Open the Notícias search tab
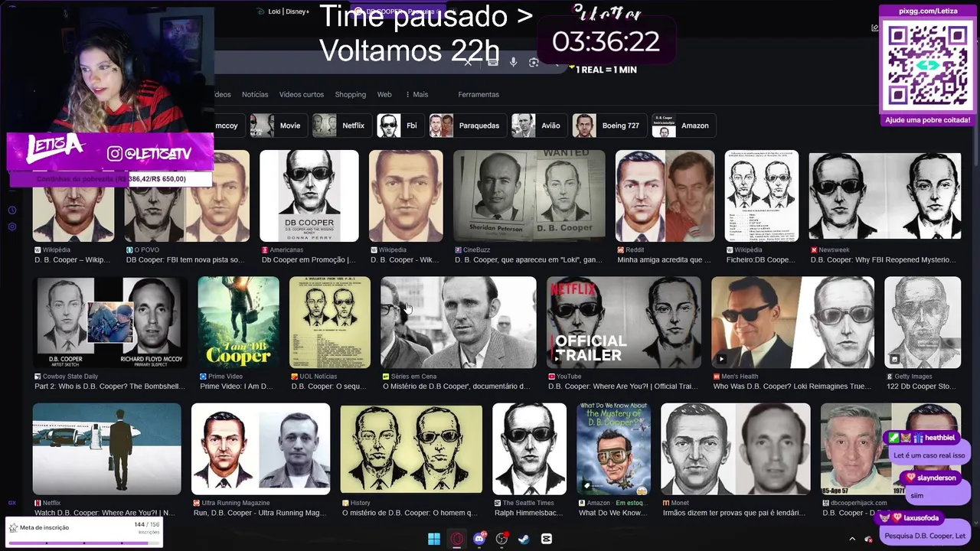The height and width of the screenshot is (551, 980). 255,94
